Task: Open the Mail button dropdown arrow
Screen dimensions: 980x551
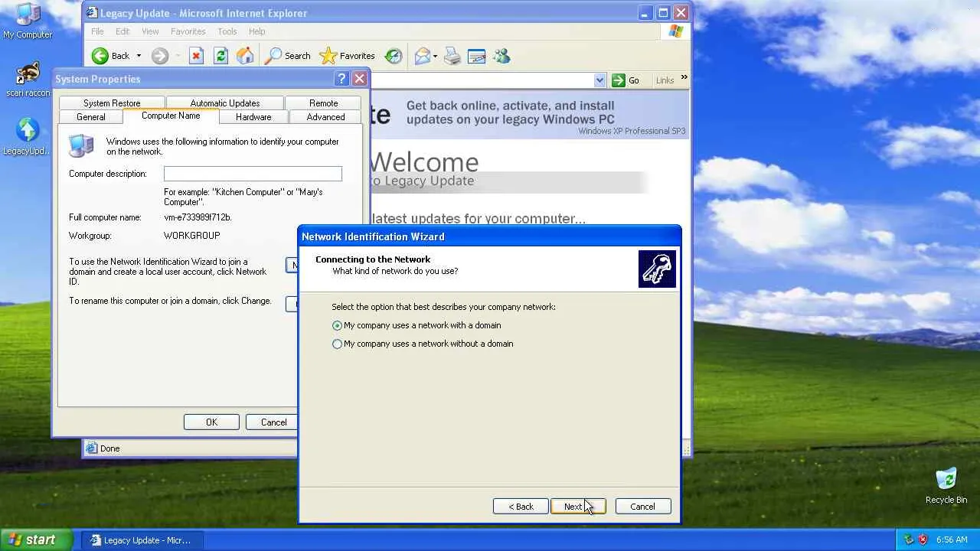Action: pyautogui.click(x=435, y=56)
